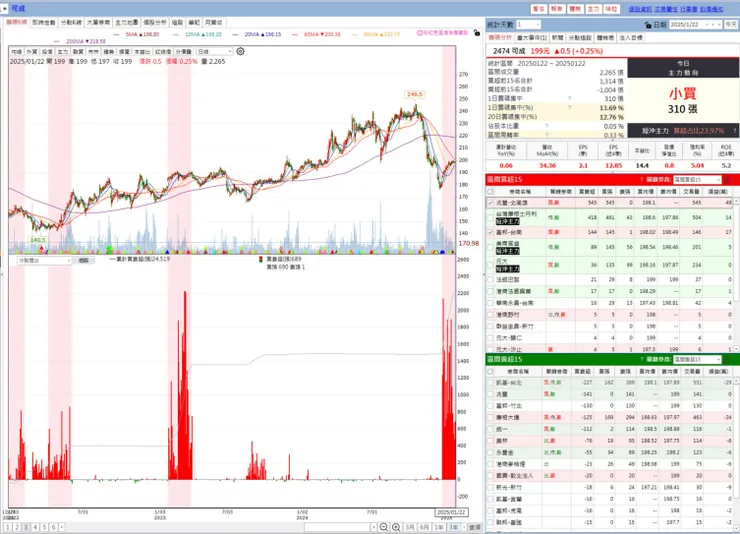Toggle select-all checkbox in sell table header
Image resolution: width=740 pixels, height=534 pixels.
point(491,372)
